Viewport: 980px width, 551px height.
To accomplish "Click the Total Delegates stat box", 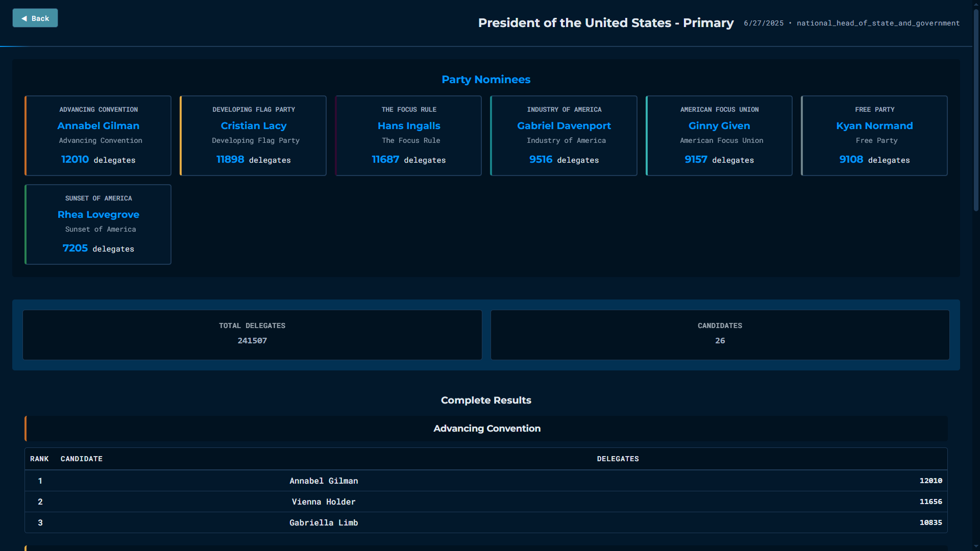I will click(252, 335).
